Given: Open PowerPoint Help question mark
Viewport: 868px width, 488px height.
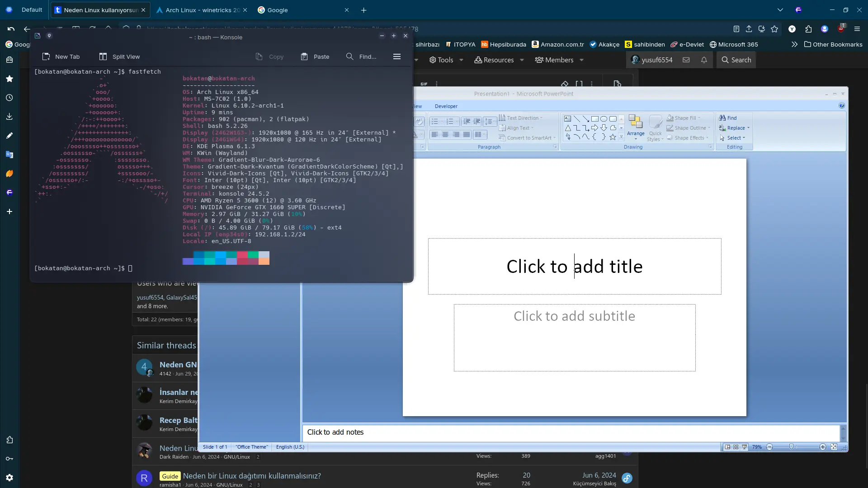Looking at the screenshot, I should tap(842, 105).
